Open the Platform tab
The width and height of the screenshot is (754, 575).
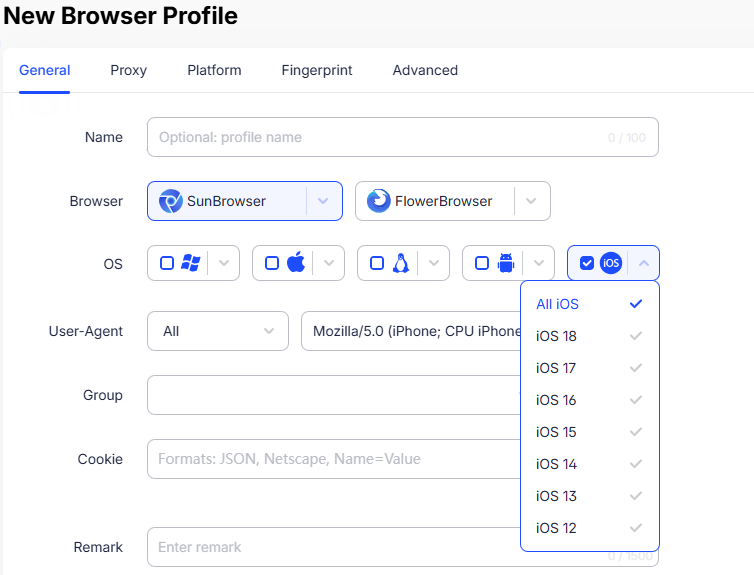coord(214,70)
